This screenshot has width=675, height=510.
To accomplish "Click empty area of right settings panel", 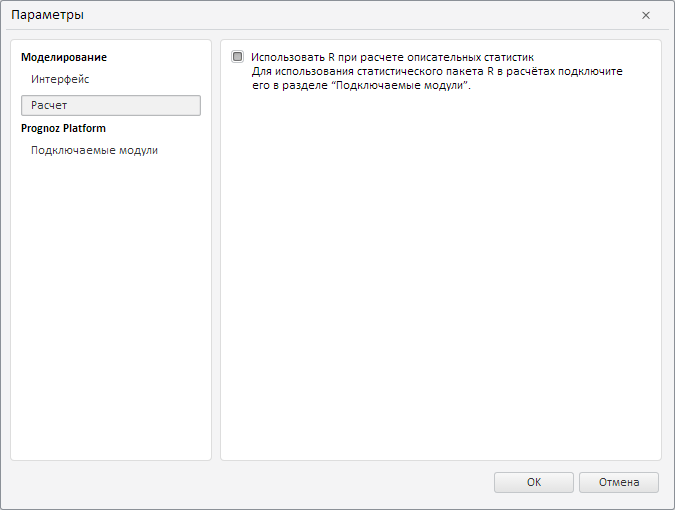I will 440,280.
